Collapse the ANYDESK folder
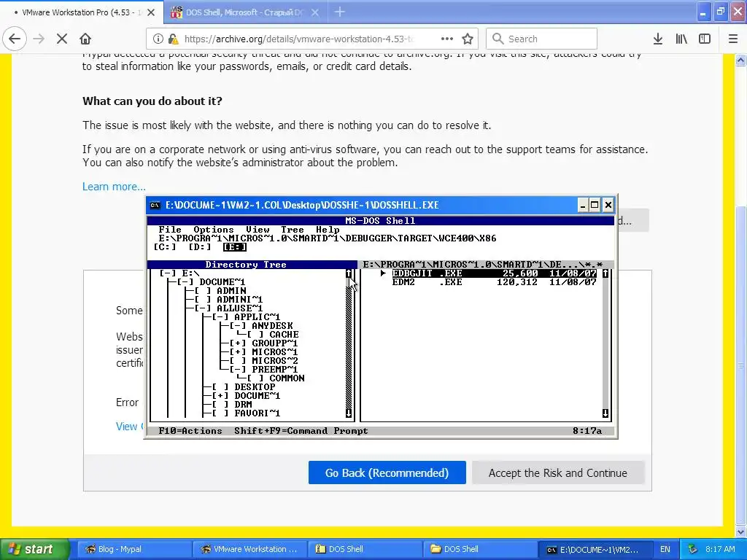The image size is (747, 560). (238, 326)
